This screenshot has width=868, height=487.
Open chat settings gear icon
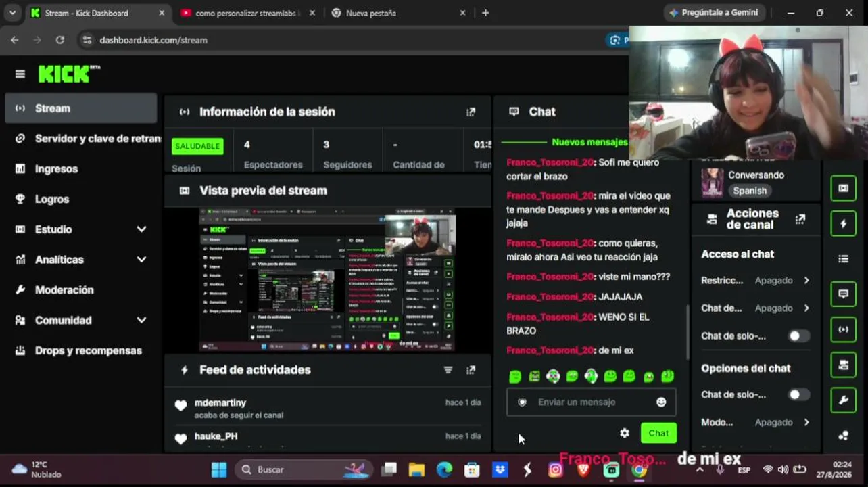pos(625,433)
